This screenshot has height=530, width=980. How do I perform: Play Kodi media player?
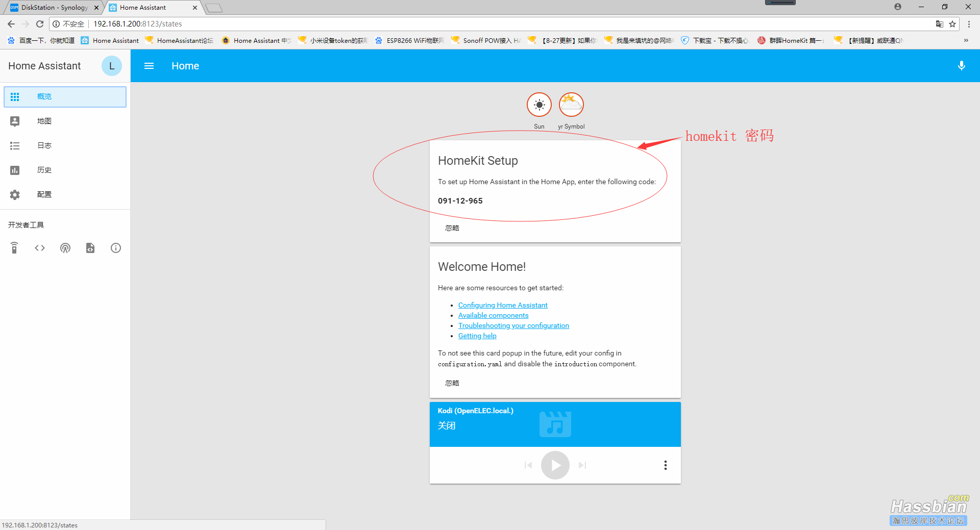555,465
